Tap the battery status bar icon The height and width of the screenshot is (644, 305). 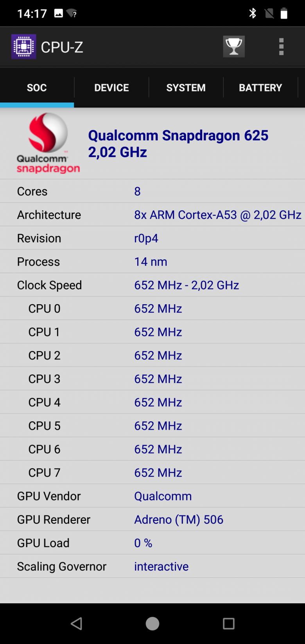point(284,14)
